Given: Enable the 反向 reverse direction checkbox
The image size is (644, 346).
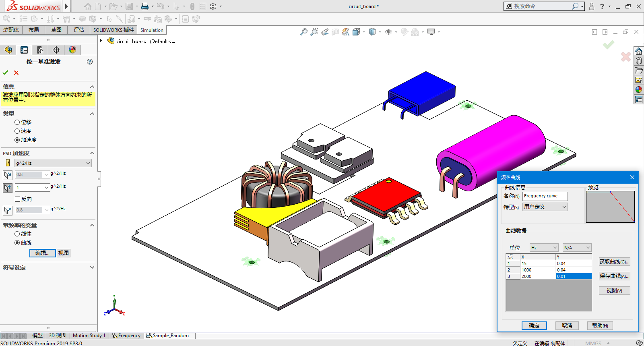Looking at the screenshot, I should (x=18, y=199).
